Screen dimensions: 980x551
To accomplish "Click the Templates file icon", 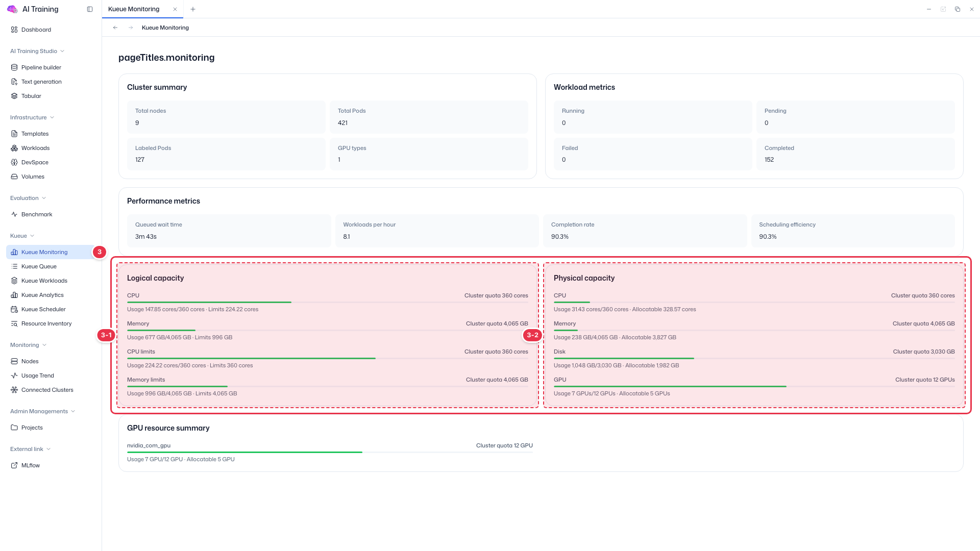I will 14,134.
